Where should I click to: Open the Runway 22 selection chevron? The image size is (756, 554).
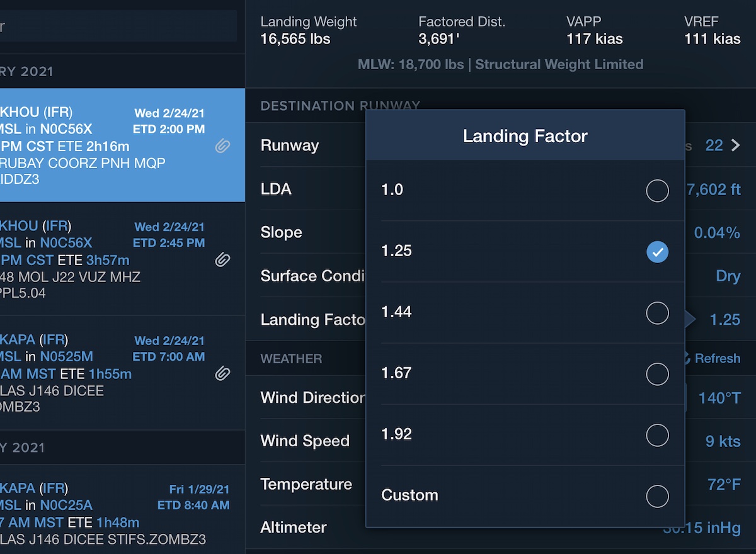735,146
